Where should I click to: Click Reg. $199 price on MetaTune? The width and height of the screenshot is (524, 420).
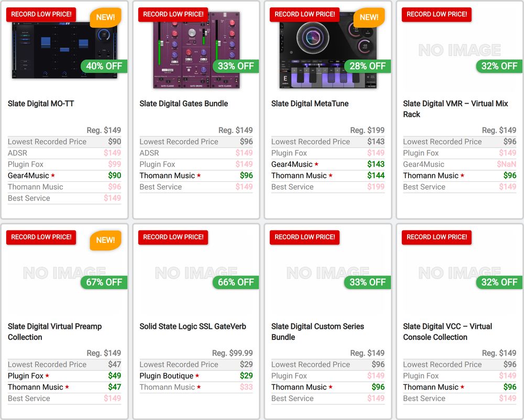pyautogui.click(x=367, y=130)
